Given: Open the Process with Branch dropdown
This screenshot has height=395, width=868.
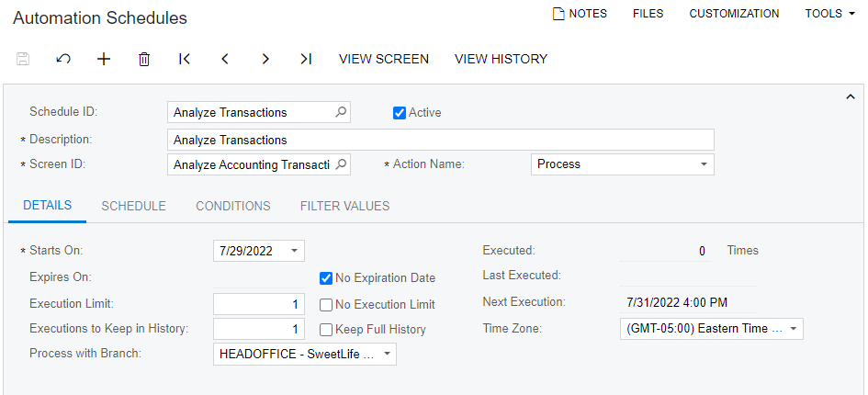Looking at the screenshot, I should pyautogui.click(x=387, y=354).
